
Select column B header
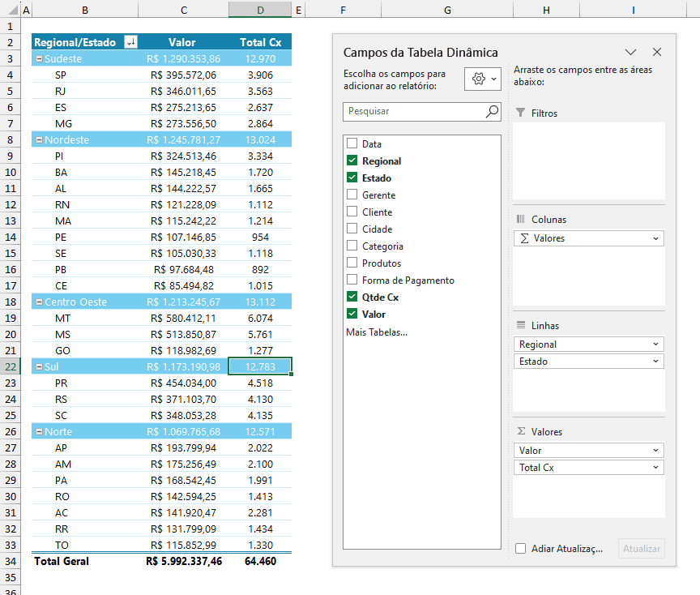click(85, 10)
